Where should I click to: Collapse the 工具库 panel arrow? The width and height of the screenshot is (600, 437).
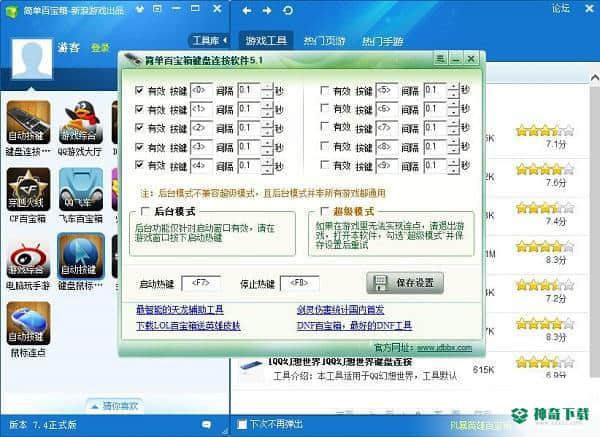click(225, 40)
